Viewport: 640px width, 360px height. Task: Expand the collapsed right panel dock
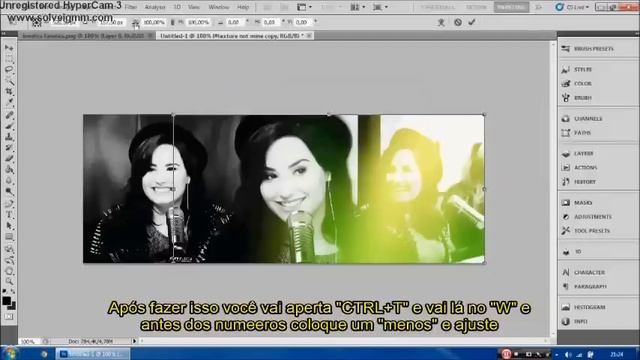(637, 33)
